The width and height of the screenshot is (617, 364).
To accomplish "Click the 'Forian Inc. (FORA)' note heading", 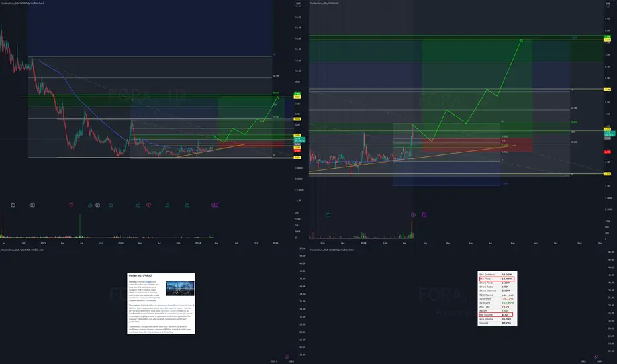I will [140, 275].
